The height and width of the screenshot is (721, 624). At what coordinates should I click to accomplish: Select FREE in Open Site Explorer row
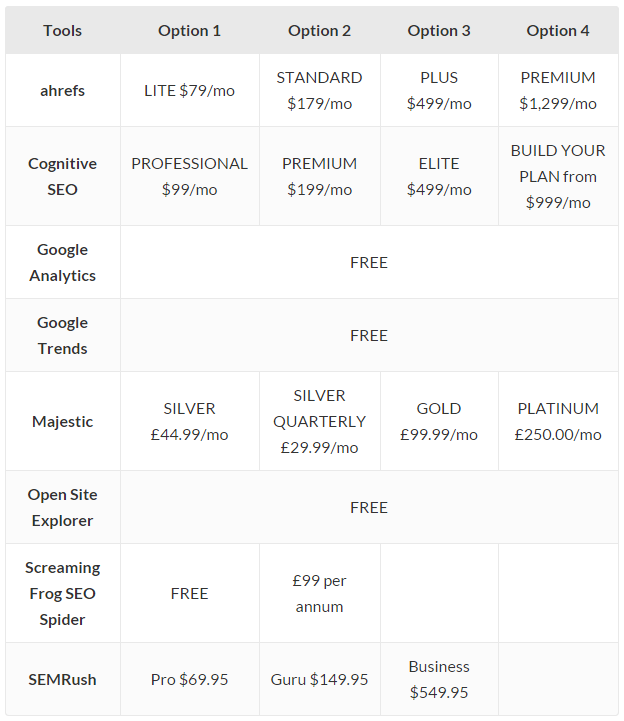click(x=369, y=508)
